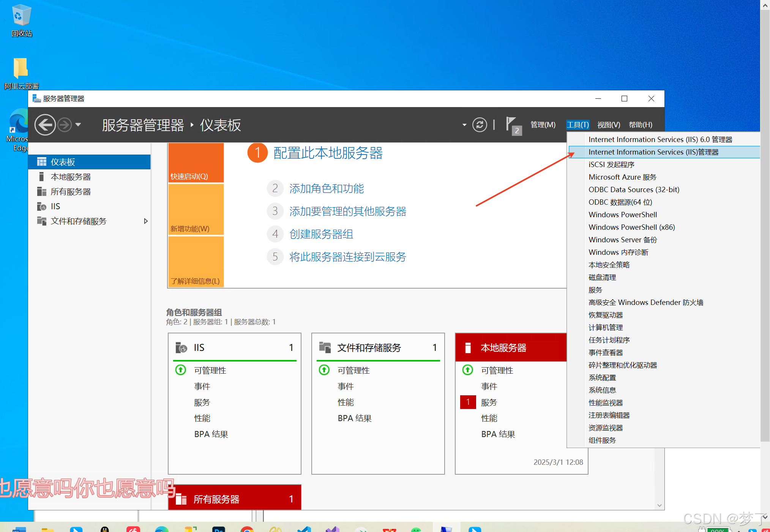Expand File and Storage Services submenu arrow
Viewport: 770px width, 532px height.
[x=145, y=221]
